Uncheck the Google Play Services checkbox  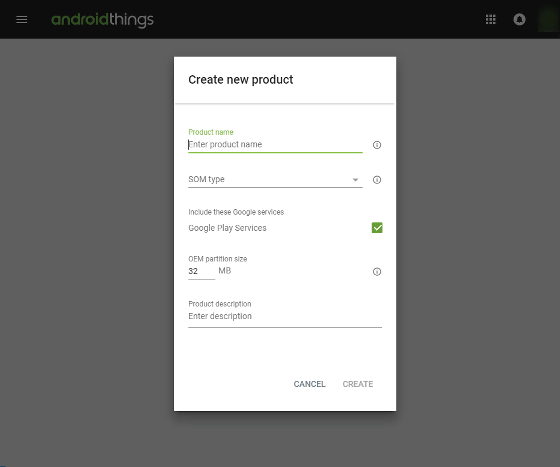[x=377, y=227]
